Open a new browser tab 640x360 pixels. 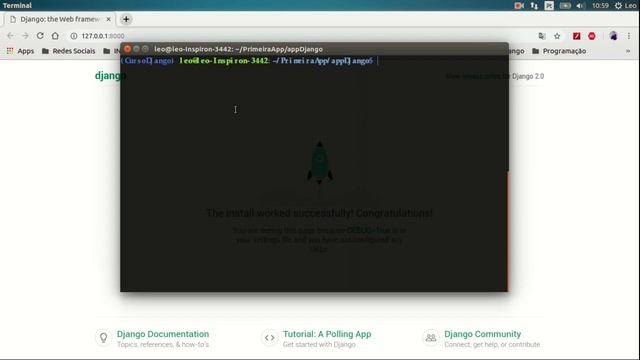[126, 19]
